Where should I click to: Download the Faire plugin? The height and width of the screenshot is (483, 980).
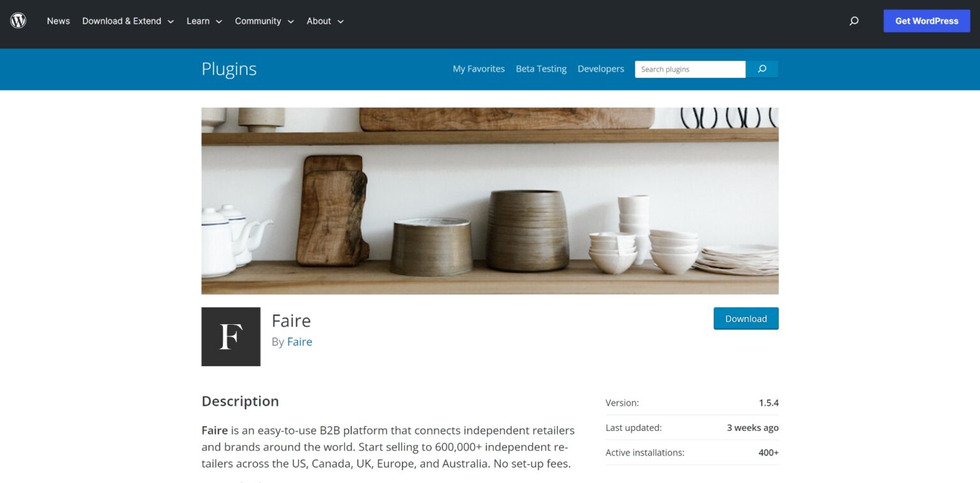[x=746, y=318]
